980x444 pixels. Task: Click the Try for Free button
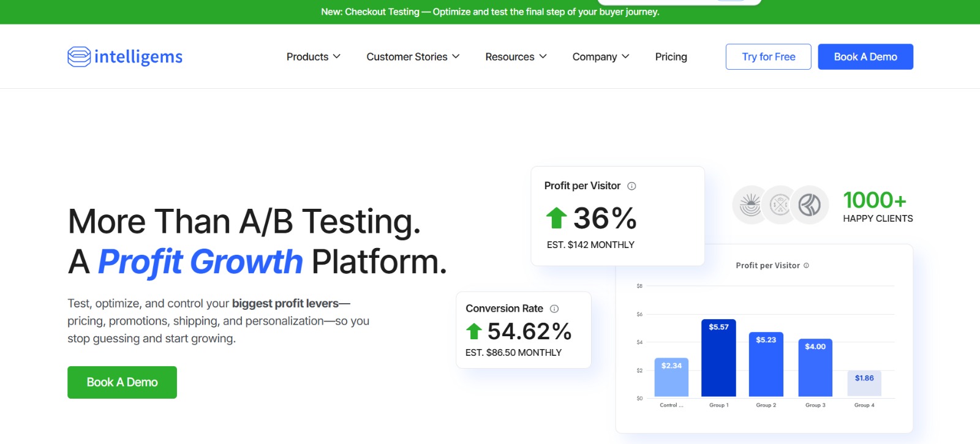(x=769, y=57)
